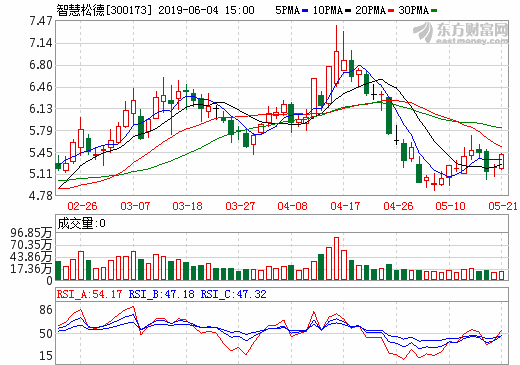Click the 7.47 price axis label

coord(41,21)
